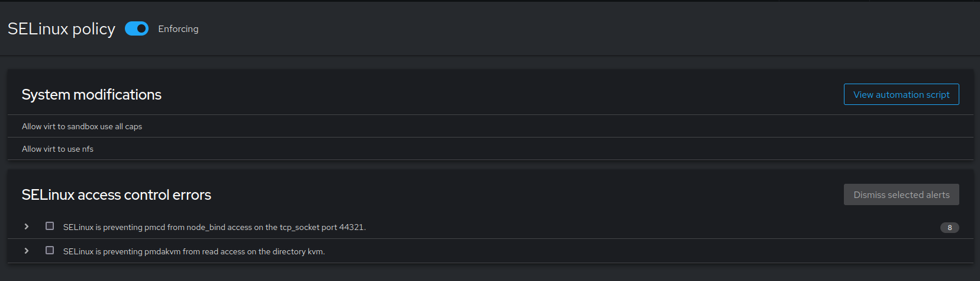Click the System modifications heading

click(x=92, y=94)
